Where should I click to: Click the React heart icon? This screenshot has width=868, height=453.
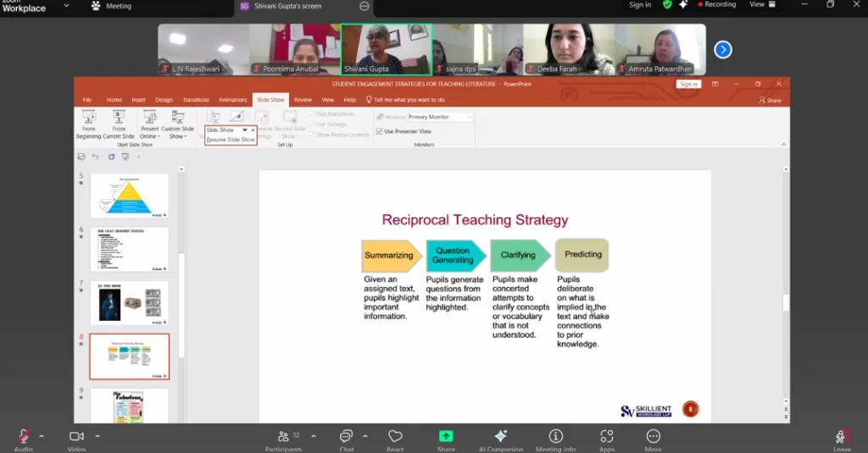tap(395, 436)
